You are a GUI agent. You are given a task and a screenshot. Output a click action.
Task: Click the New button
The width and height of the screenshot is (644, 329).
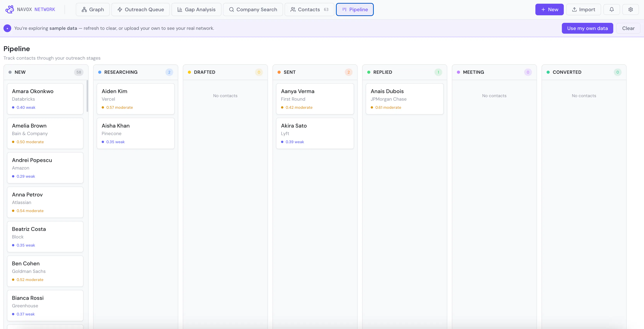point(549,9)
